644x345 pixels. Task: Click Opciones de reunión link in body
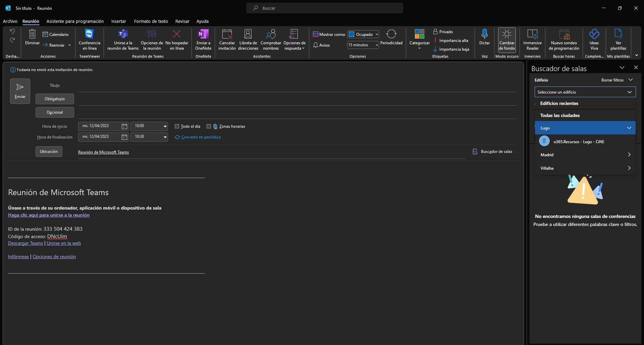54,256
